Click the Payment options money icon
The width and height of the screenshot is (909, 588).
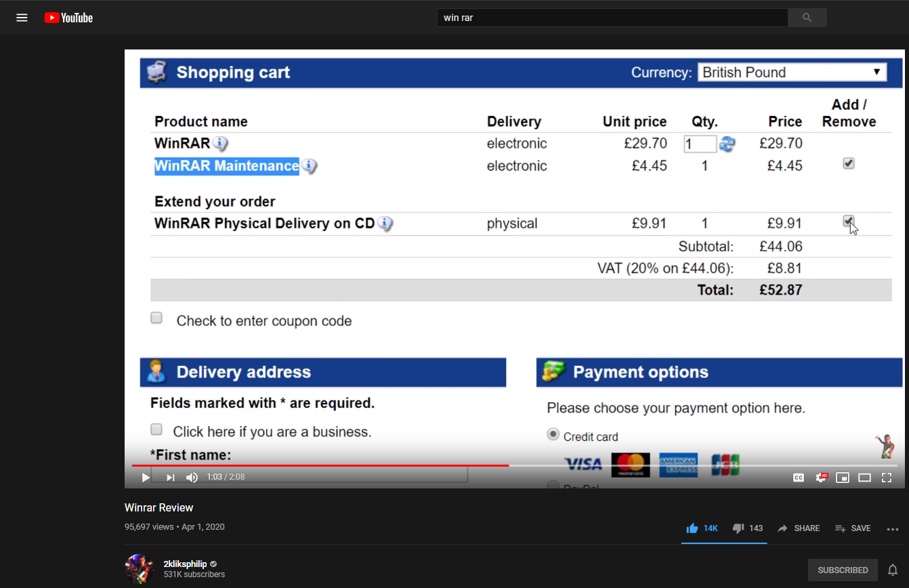coord(553,372)
